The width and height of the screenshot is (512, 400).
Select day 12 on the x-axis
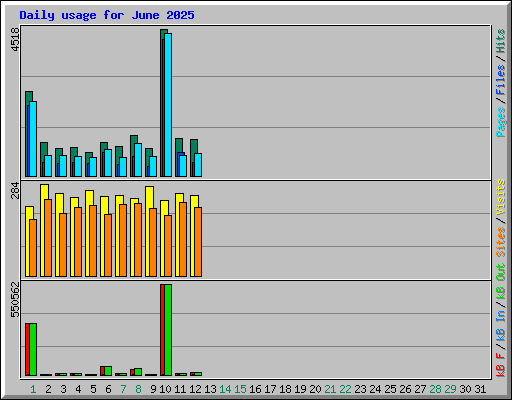(x=195, y=389)
